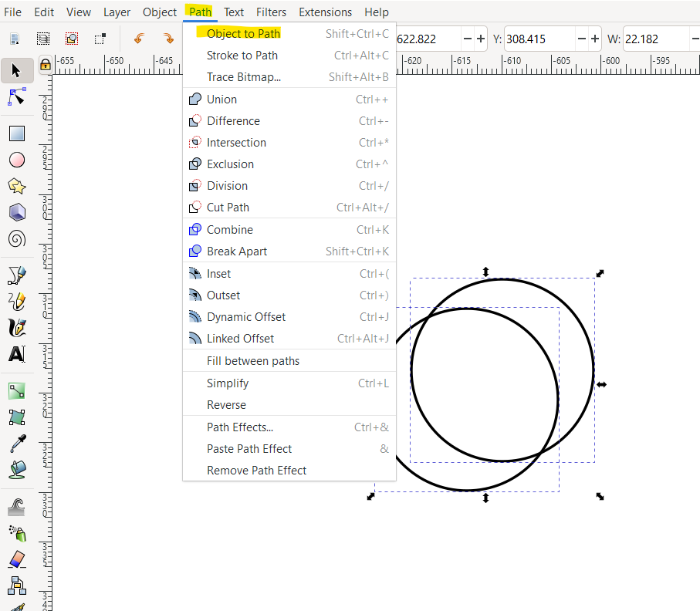
Task: Click Simplify in the Path menu
Action: pos(227,383)
